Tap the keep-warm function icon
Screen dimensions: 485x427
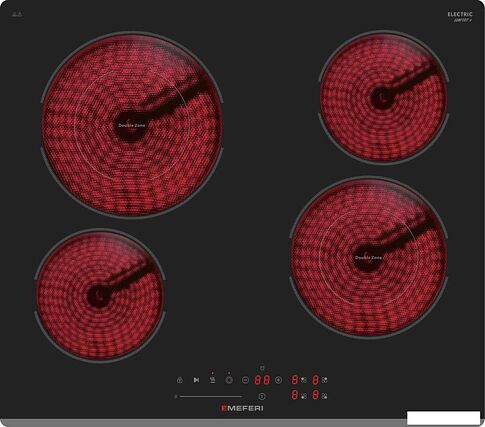coord(212,380)
